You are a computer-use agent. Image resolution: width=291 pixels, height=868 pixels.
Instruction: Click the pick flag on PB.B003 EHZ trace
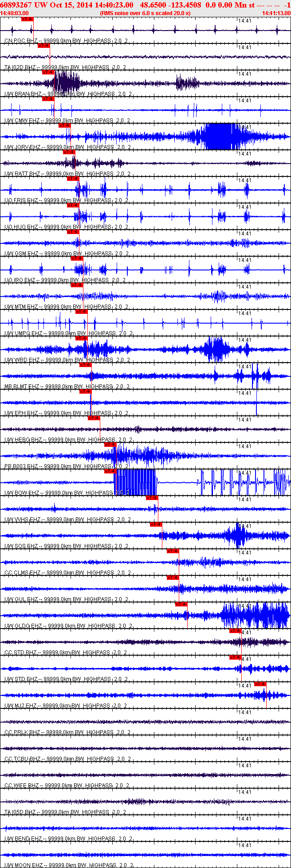tap(110, 445)
